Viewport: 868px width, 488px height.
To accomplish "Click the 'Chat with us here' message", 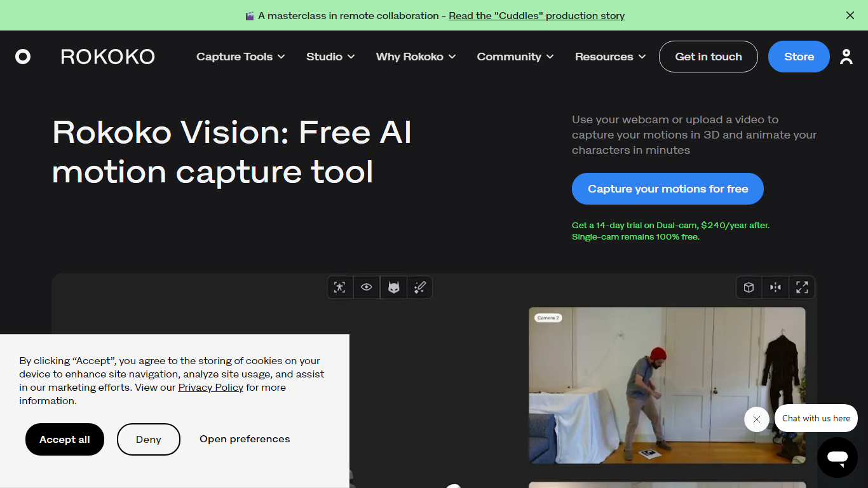I will click(817, 418).
